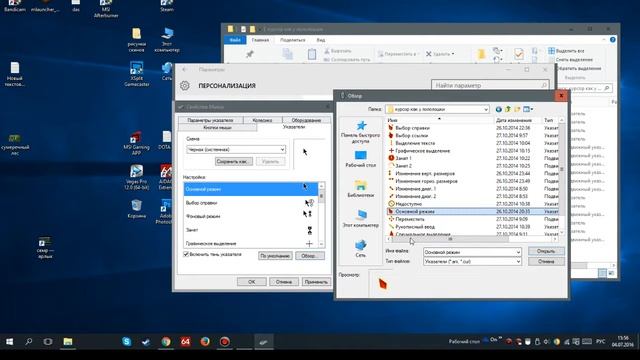The height and width of the screenshot is (360, 640).
Task: Open Главная ribbon tab in Explorer
Action: point(260,40)
